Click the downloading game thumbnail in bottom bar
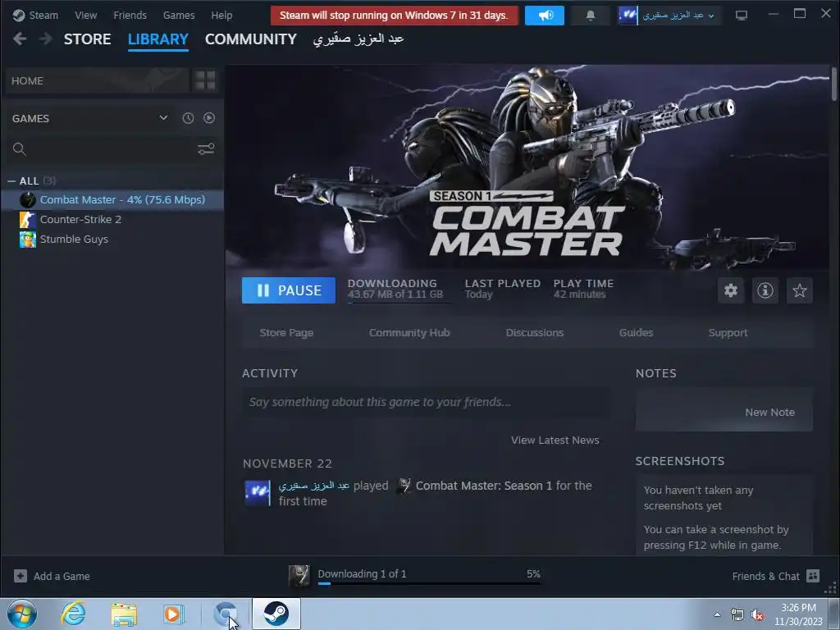This screenshot has width=840, height=630. [x=299, y=576]
